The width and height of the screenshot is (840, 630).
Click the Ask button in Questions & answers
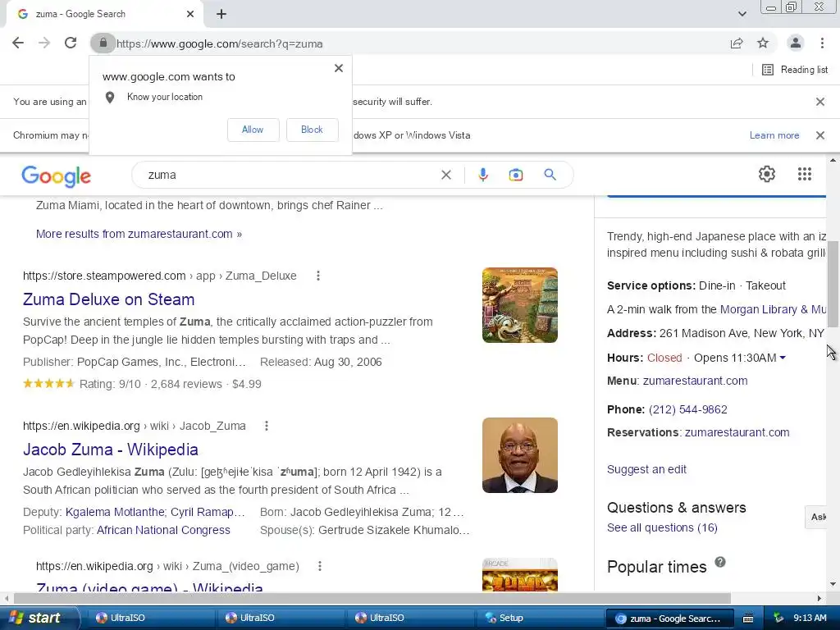click(x=816, y=517)
